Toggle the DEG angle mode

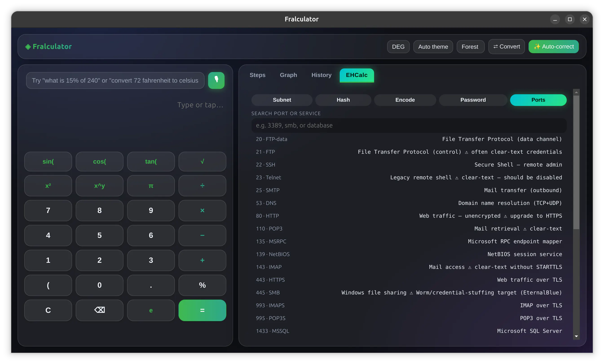(x=398, y=46)
